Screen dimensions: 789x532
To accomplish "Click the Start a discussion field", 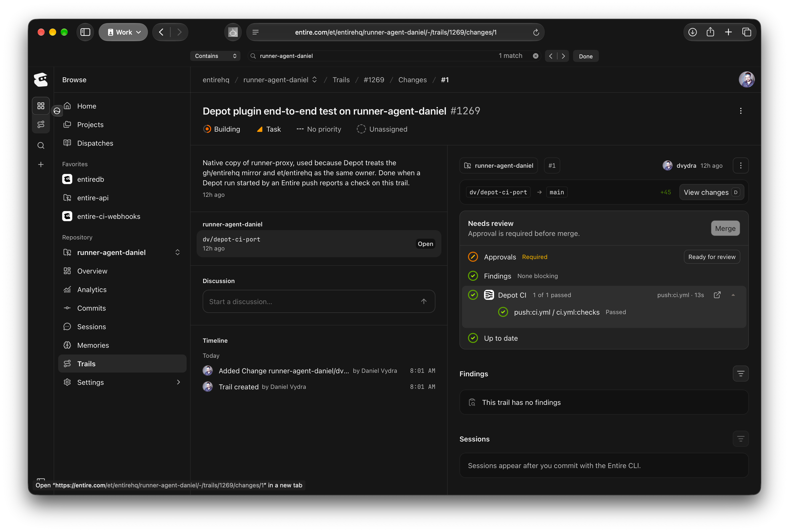I will click(319, 301).
